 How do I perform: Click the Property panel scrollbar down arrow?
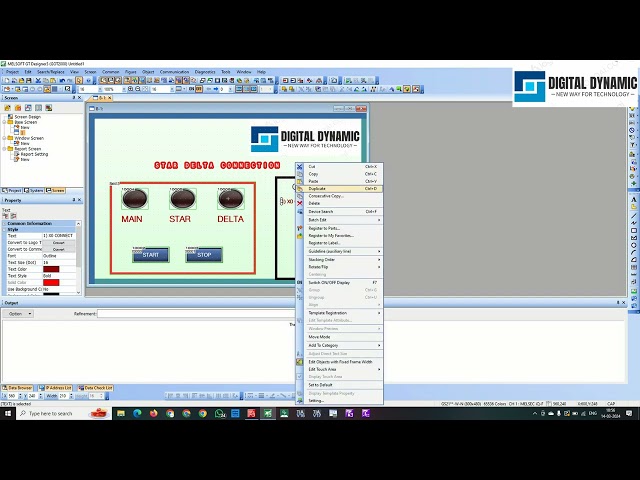coord(78,292)
